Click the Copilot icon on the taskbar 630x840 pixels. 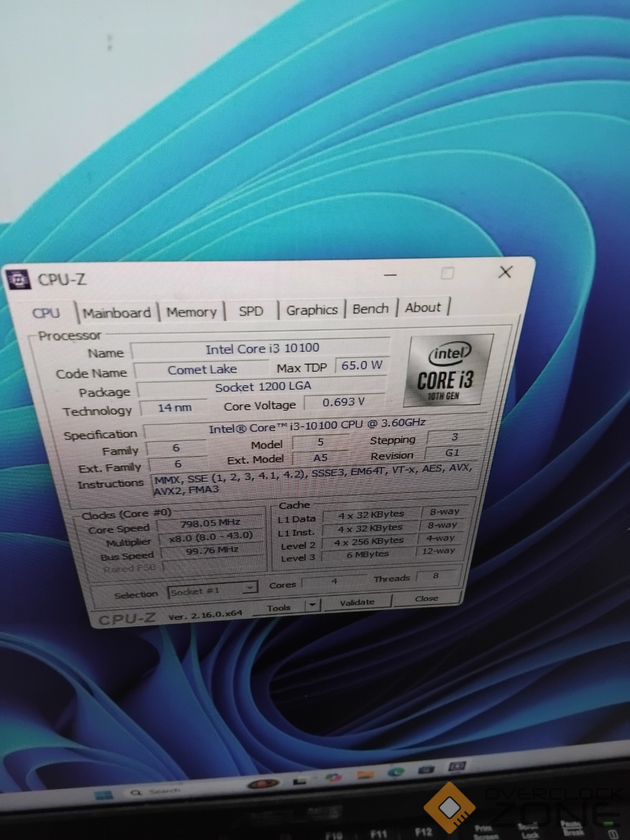point(333,777)
